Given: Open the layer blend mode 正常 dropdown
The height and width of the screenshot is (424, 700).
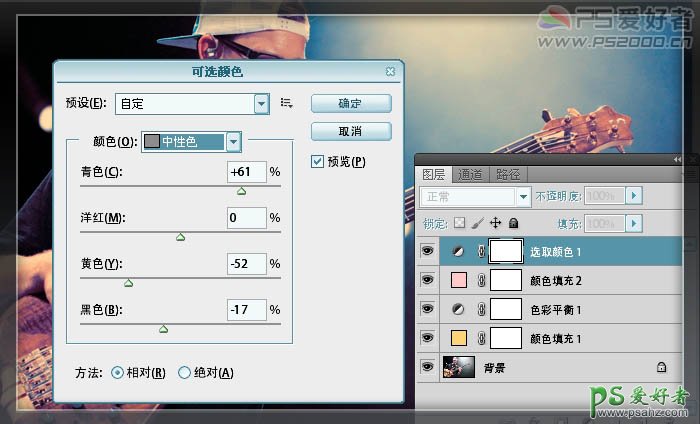Looking at the screenshot, I should (522, 196).
